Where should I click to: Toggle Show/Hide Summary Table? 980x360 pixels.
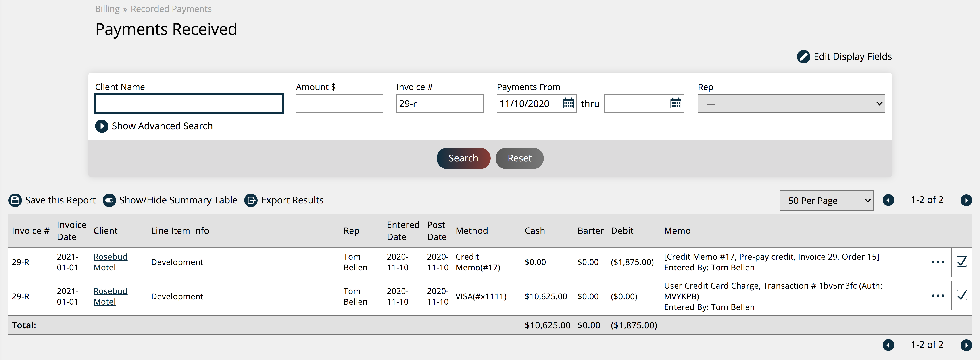[x=109, y=200]
